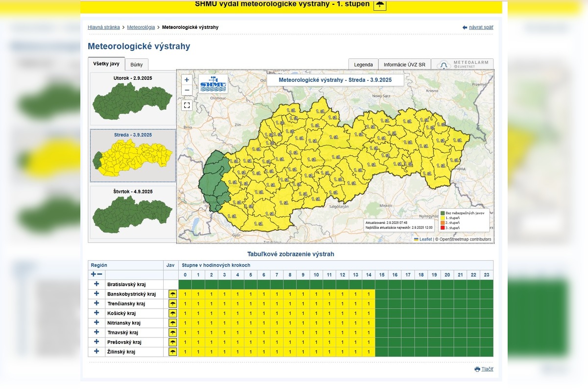Switch to the Búrky tab

(136, 65)
